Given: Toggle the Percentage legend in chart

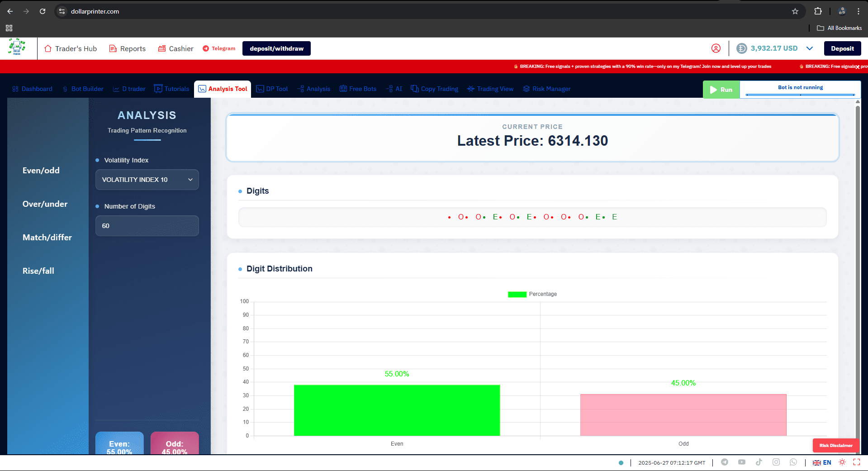Looking at the screenshot, I should pos(532,294).
